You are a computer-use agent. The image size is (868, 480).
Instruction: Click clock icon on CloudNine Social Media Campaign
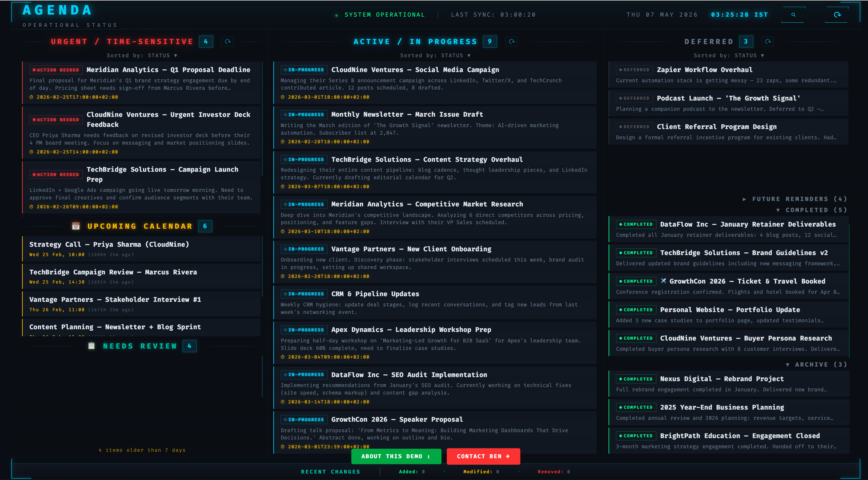click(x=283, y=97)
